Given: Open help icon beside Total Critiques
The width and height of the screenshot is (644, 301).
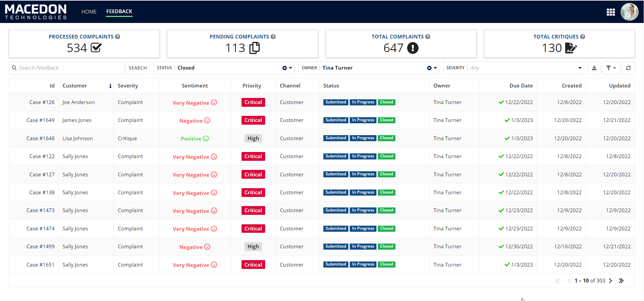Looking at the screenshot, I should (582, 37).
